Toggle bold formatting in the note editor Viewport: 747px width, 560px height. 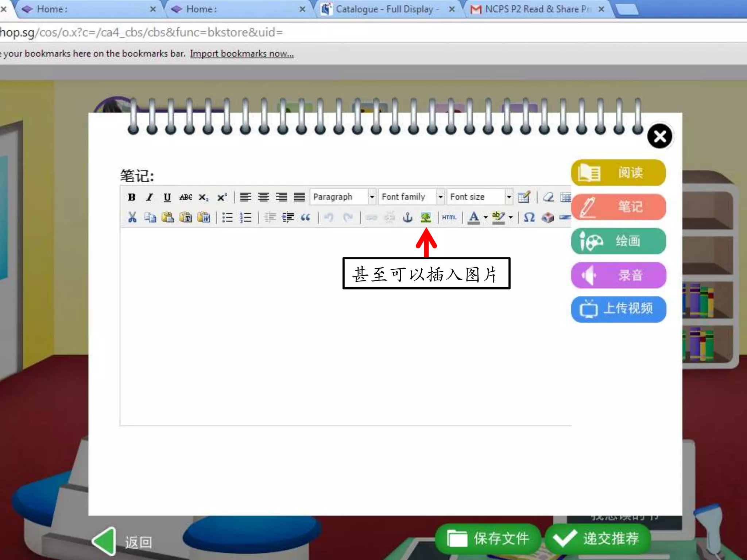(132, 197)
